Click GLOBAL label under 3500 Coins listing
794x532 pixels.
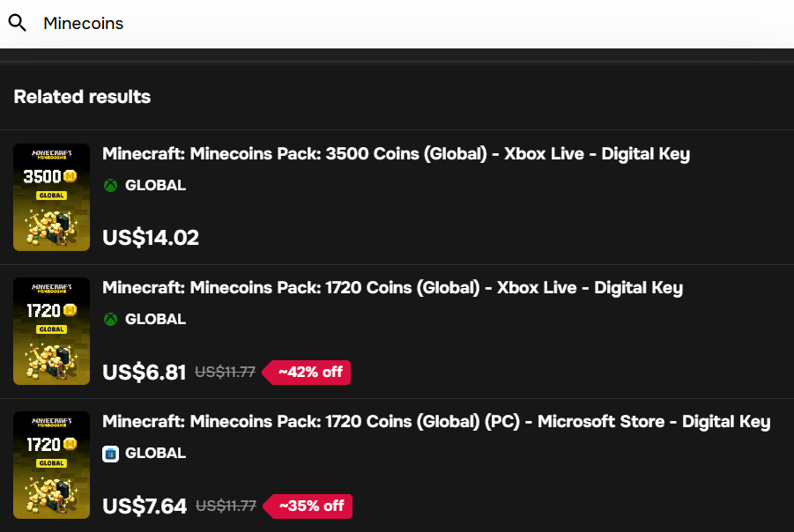[155, 185]
